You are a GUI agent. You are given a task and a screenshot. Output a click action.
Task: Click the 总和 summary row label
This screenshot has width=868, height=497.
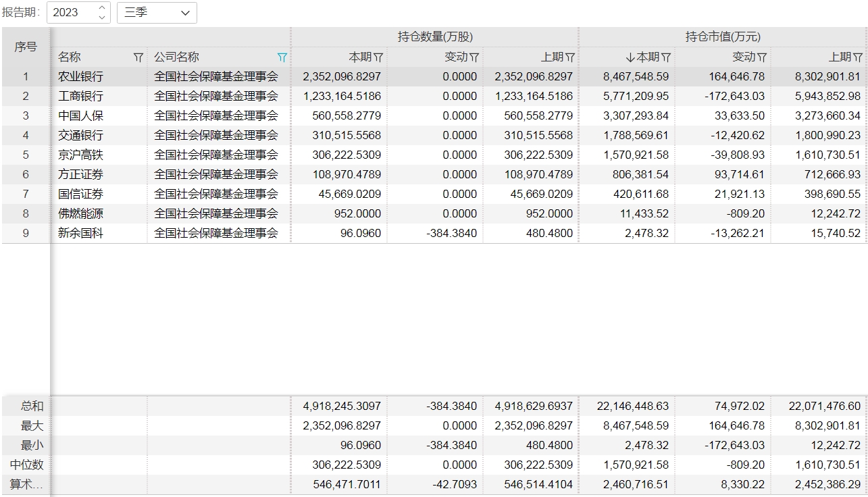pos(32,407)
